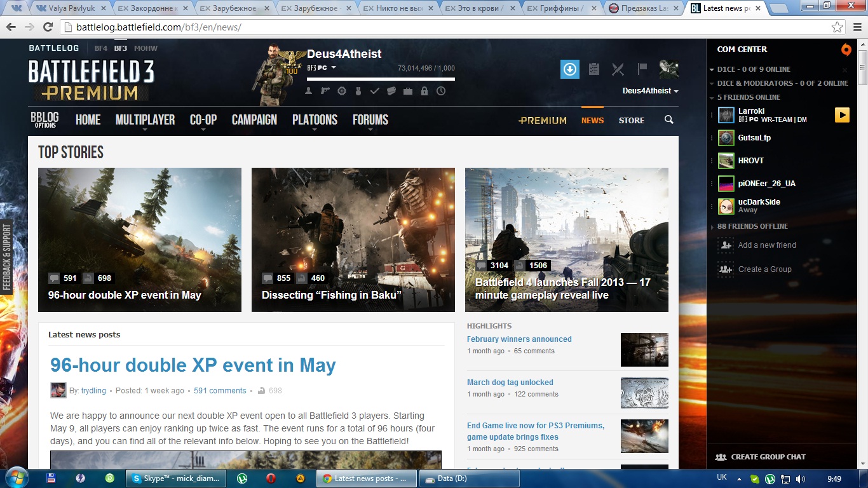Open the 591 comments link

point(220,391)
